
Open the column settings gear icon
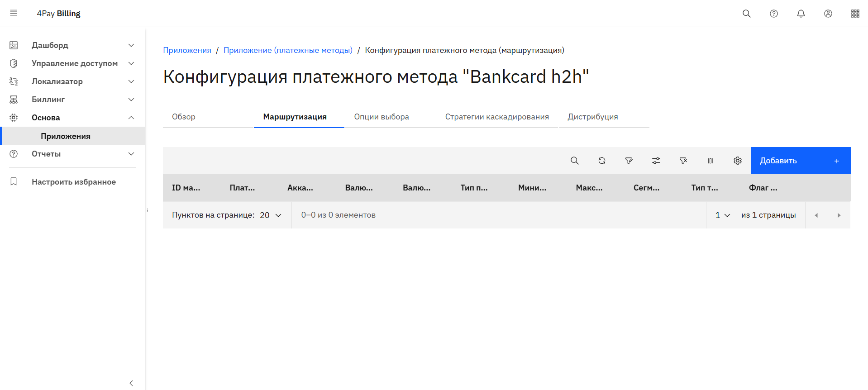coord(737,161)
